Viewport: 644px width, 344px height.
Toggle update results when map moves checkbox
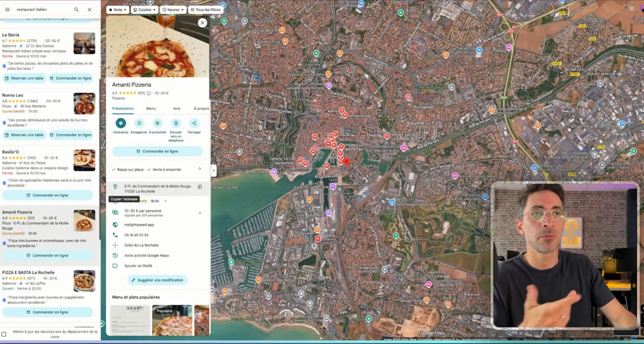click(4, 334)
